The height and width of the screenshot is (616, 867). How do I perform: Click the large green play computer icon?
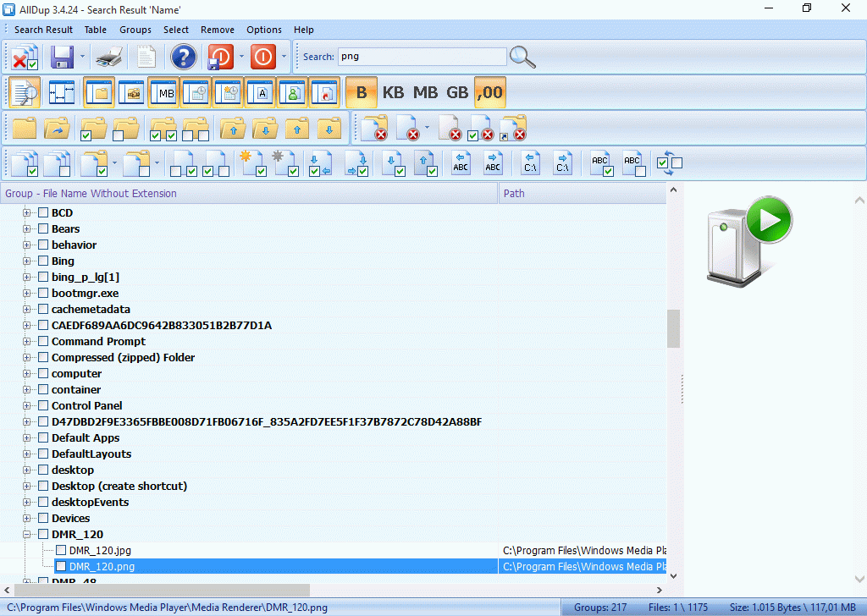click(748, 242)
